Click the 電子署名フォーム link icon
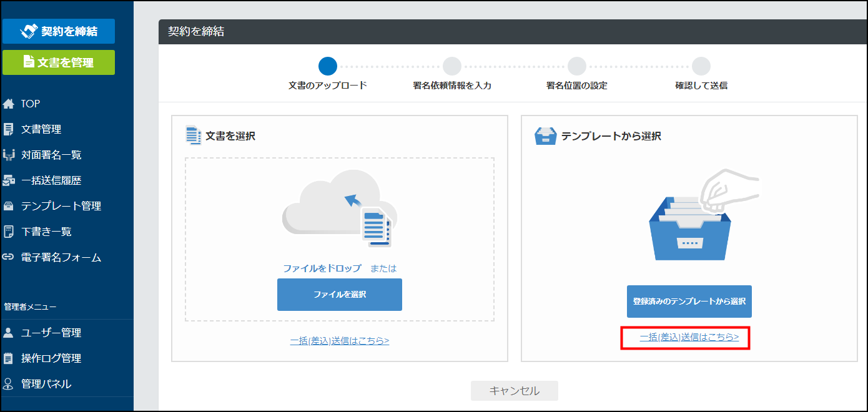Screen dimensions: 868x412 point(9,257)
